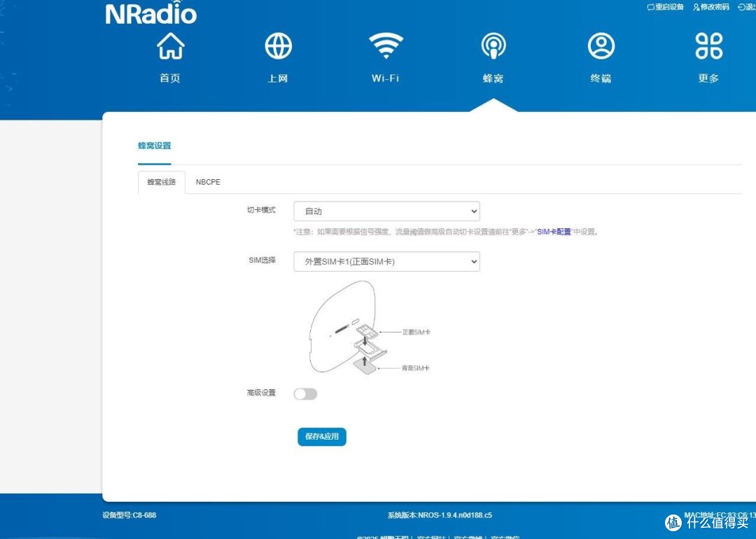Open the 终端 user icon
This screenshot has height=539, width=756.
tap(601, 45)
